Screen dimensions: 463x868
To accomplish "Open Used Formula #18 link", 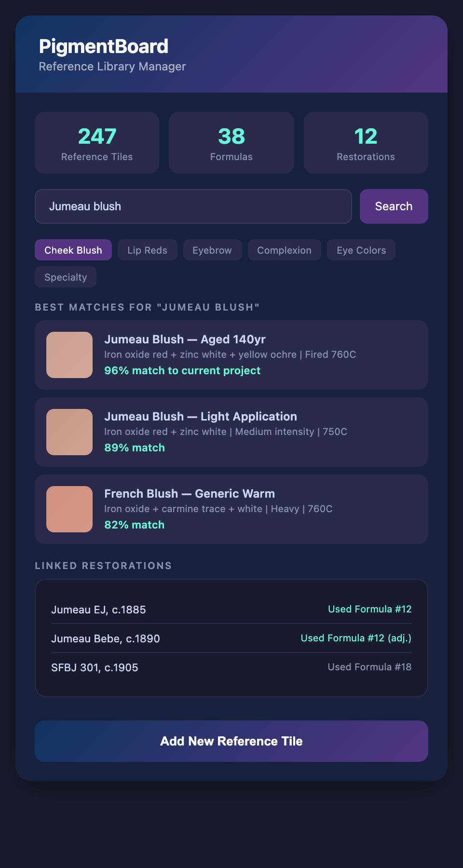I will (x=369, y=667).
